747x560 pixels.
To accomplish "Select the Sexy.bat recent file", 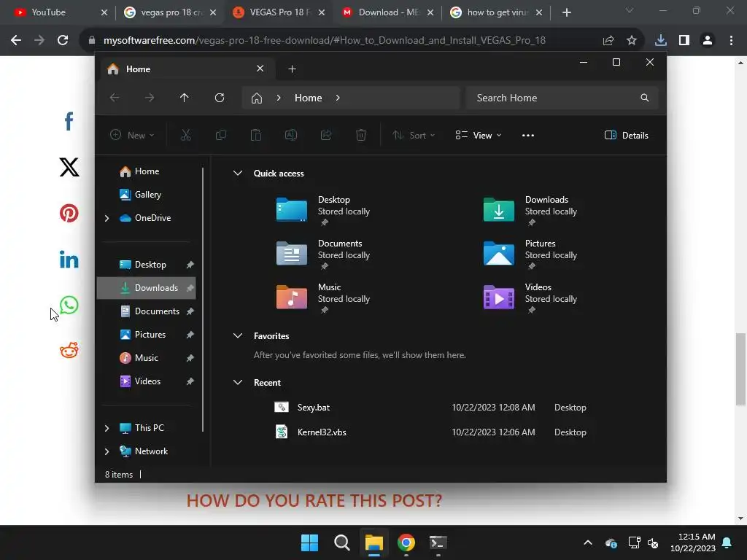I will 430,407.
